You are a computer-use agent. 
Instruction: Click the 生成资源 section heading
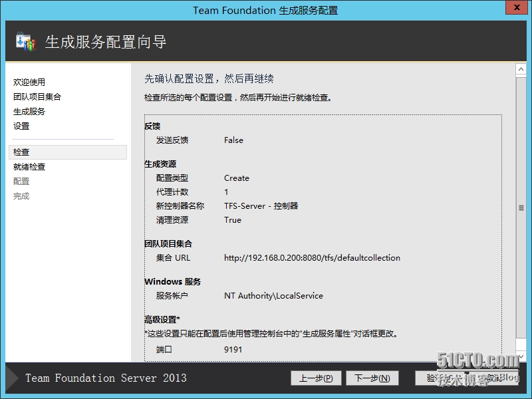(x=160, y=164)
